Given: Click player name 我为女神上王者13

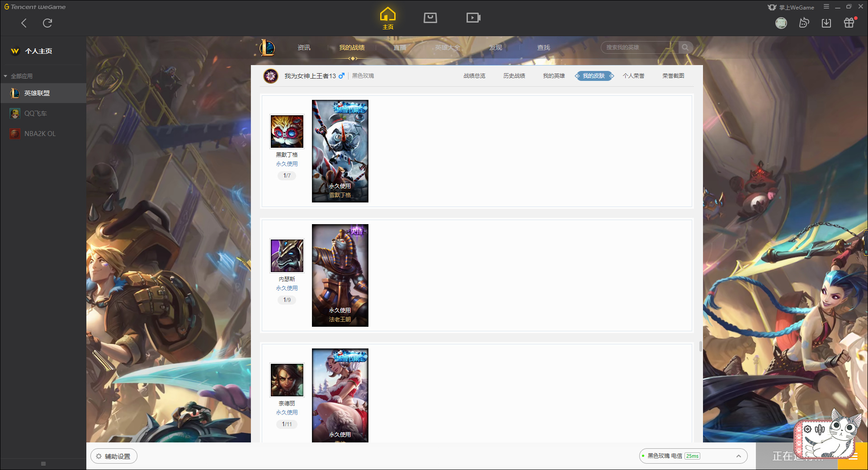Looking at the screenshot, I should point(310,76).
